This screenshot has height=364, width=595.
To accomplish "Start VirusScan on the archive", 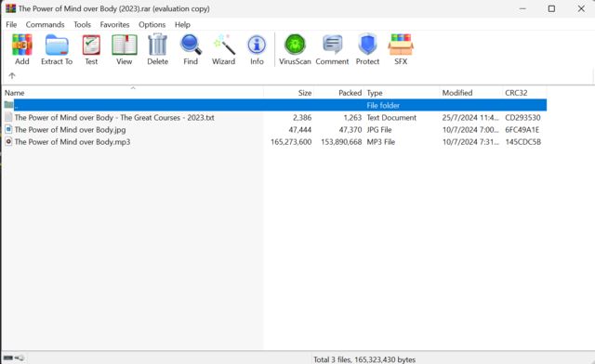I will (295, 49).
